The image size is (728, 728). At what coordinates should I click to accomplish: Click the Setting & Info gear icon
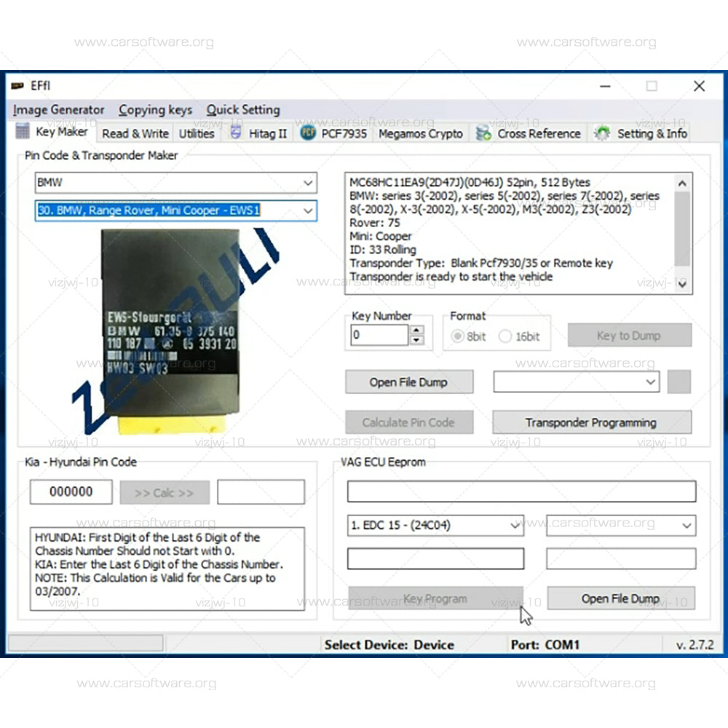click(602, 133)
